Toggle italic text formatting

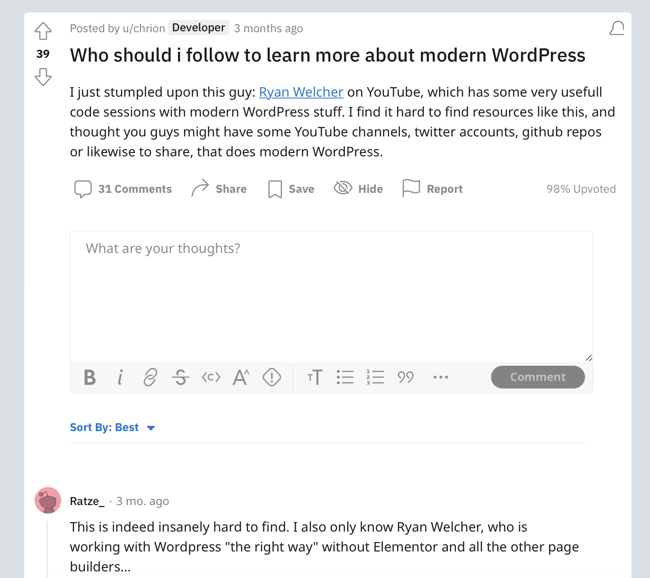(x=120, y=377)
